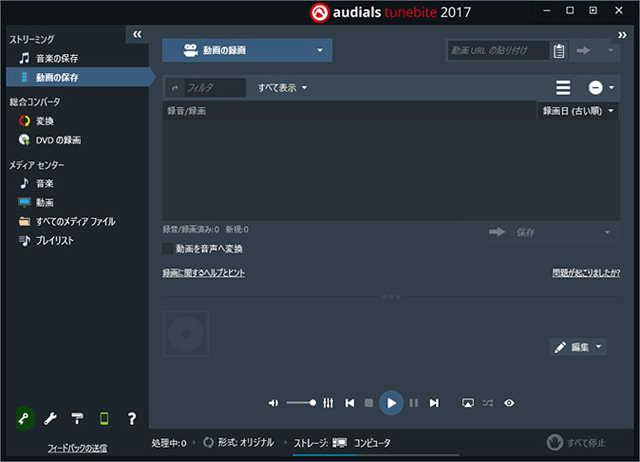Skip to the next track
Image resolution: width=640 pixels, height=462 pixels.
[434, 403]
